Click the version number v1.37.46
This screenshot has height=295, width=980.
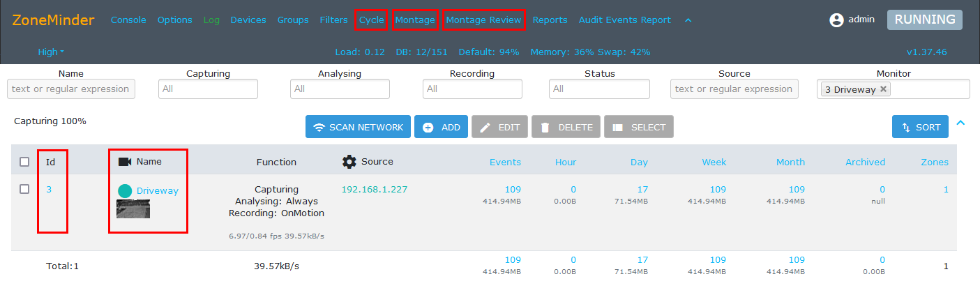click(926, 52)
